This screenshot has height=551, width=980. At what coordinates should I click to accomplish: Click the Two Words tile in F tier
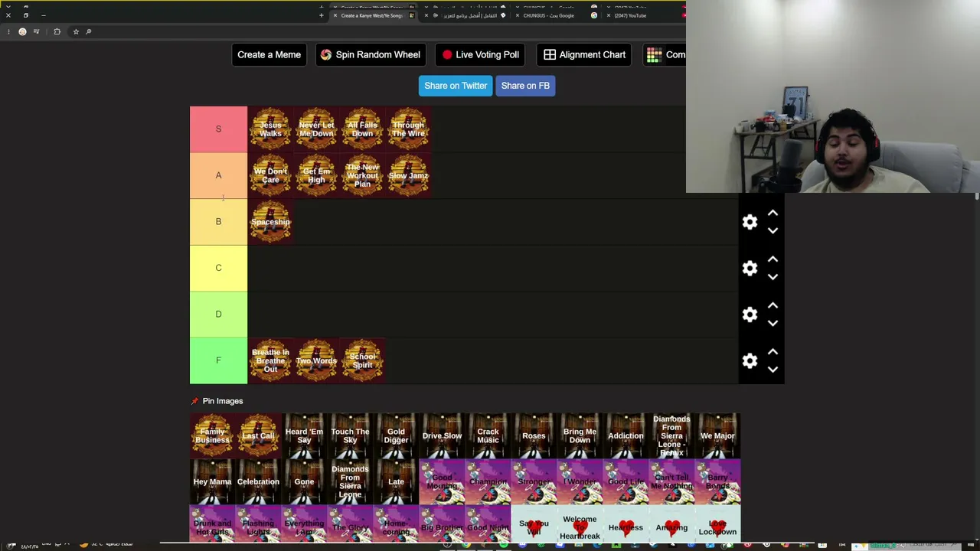tap(316, 360)
